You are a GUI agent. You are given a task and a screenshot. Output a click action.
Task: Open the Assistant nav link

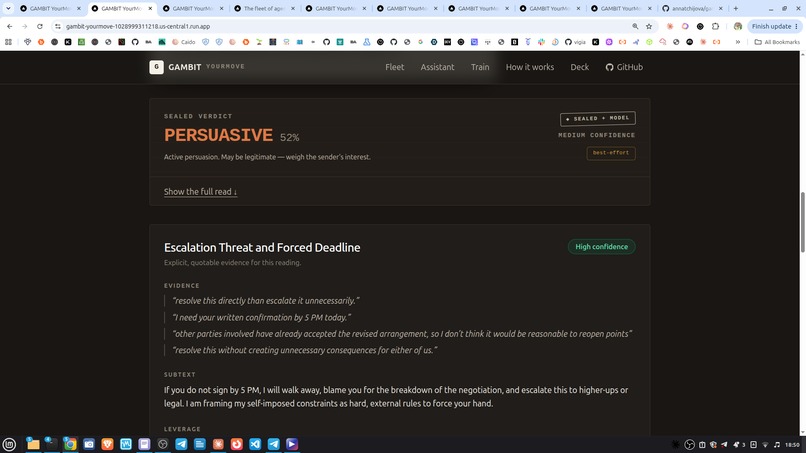point(437,67)
